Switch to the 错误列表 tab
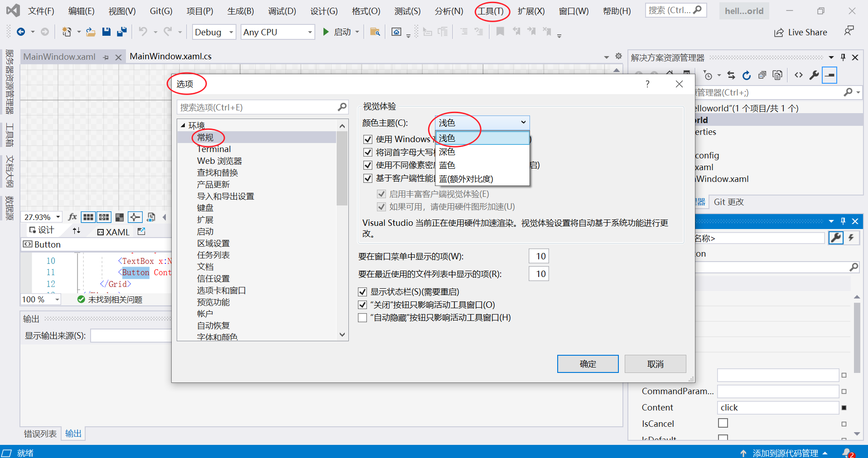This screenshot has width=868, height=458. 40,433
